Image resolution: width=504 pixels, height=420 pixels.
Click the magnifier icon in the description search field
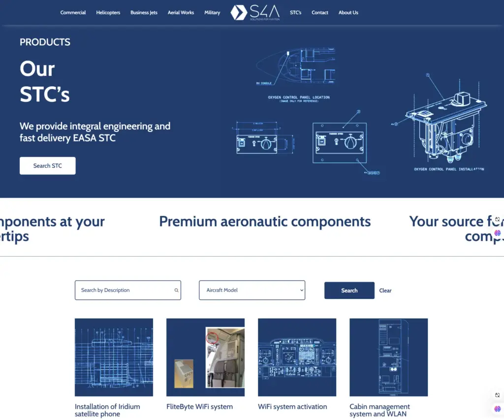click(176, 291)
